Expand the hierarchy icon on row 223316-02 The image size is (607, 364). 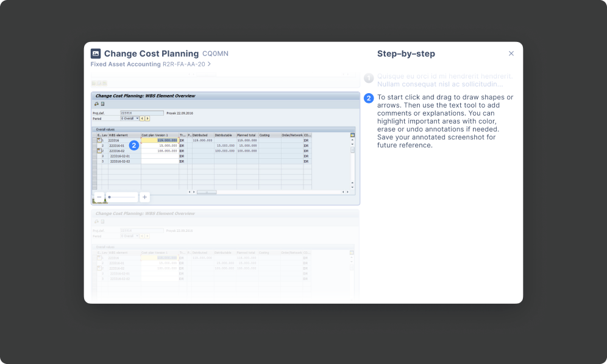(x=99, y=151)
